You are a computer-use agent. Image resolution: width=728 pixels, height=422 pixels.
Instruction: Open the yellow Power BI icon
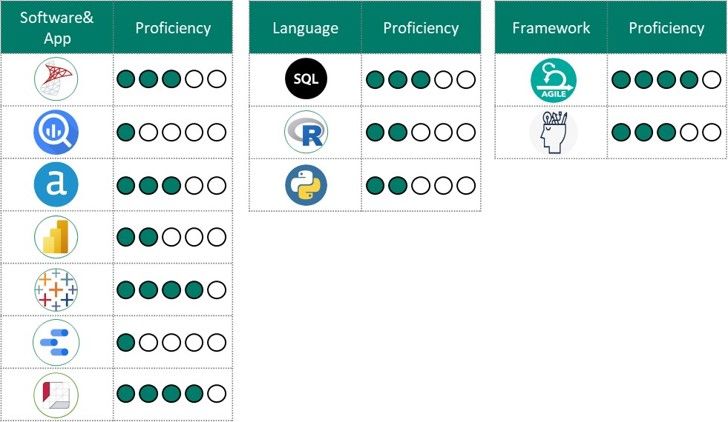(x=56, y=237)
